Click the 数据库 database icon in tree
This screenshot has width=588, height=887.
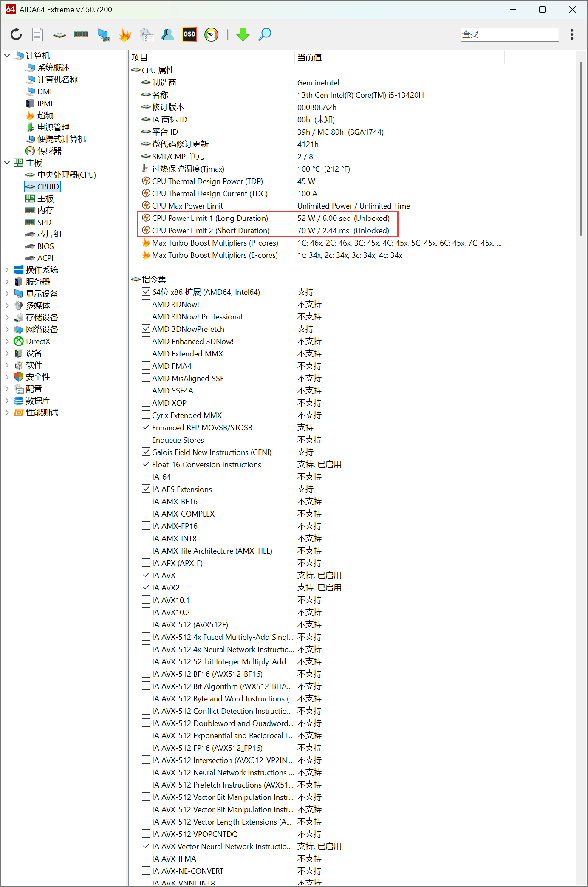[19, 401]
